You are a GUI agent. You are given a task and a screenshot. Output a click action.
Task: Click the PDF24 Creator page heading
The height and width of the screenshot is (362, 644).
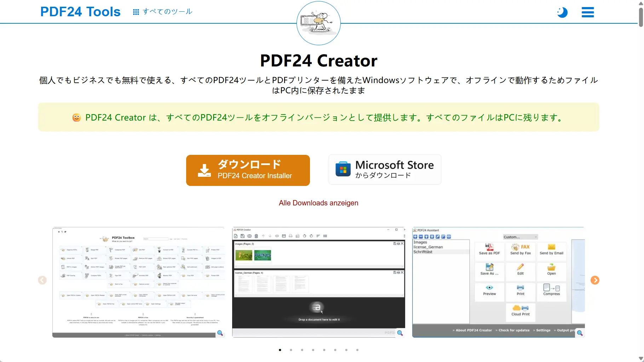[318, 61]
